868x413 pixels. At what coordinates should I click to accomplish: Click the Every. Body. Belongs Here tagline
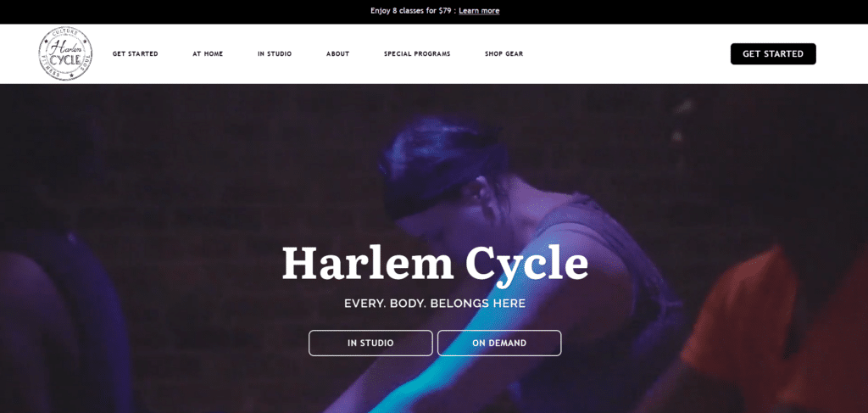tap(435, 304)
